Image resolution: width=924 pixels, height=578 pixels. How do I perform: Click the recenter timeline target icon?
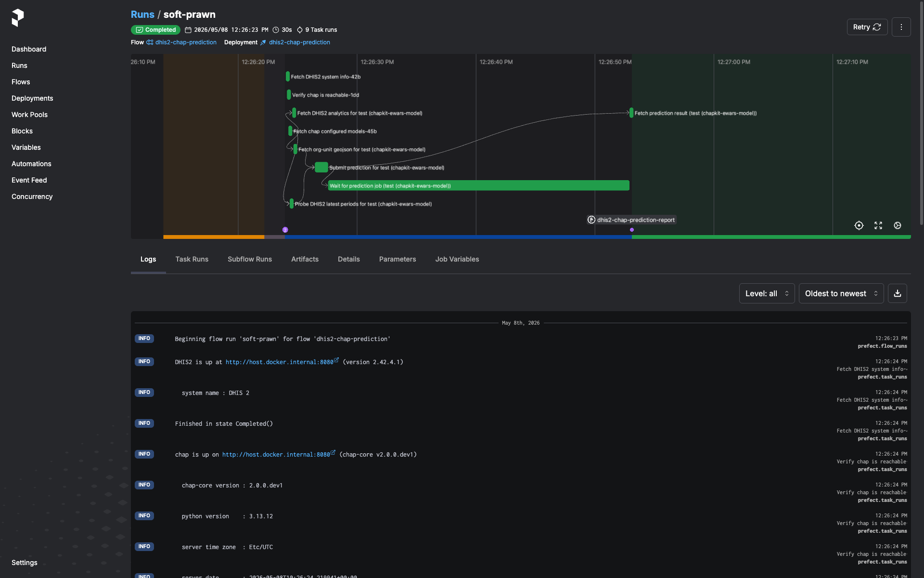pyautogui.click(x=859, y=225)
